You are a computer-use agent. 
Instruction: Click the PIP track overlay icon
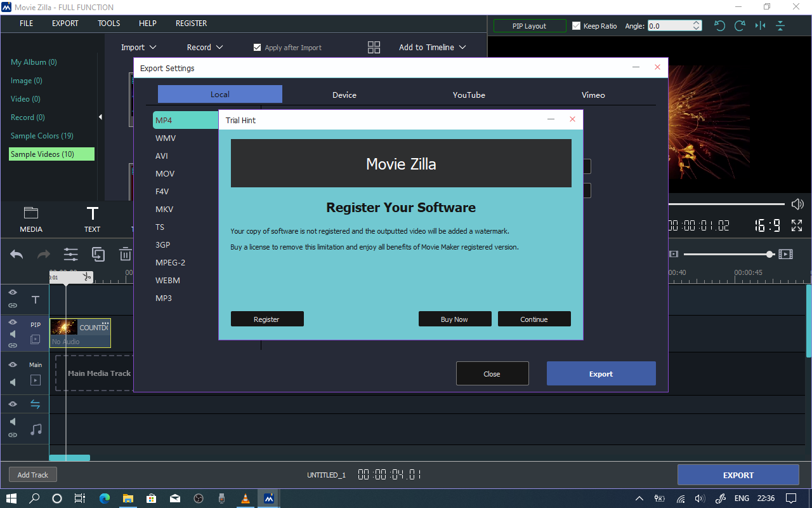36,340
